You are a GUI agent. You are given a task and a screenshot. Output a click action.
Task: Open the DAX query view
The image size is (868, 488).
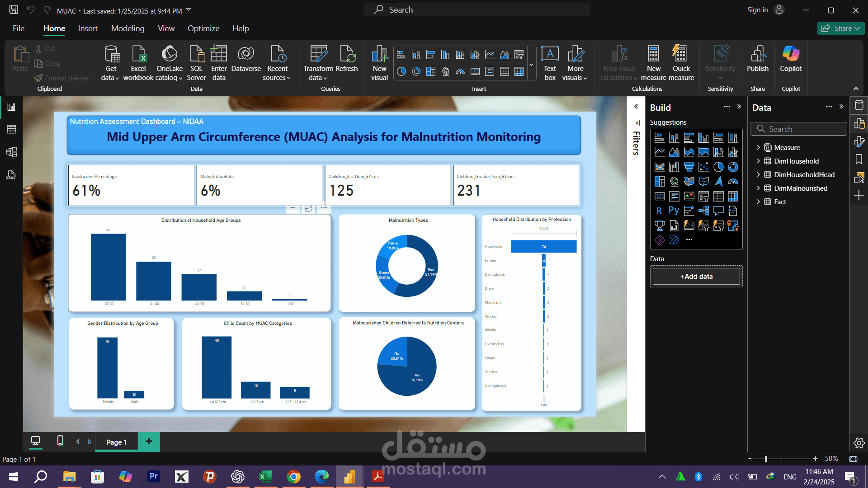(x=11, y=175)
